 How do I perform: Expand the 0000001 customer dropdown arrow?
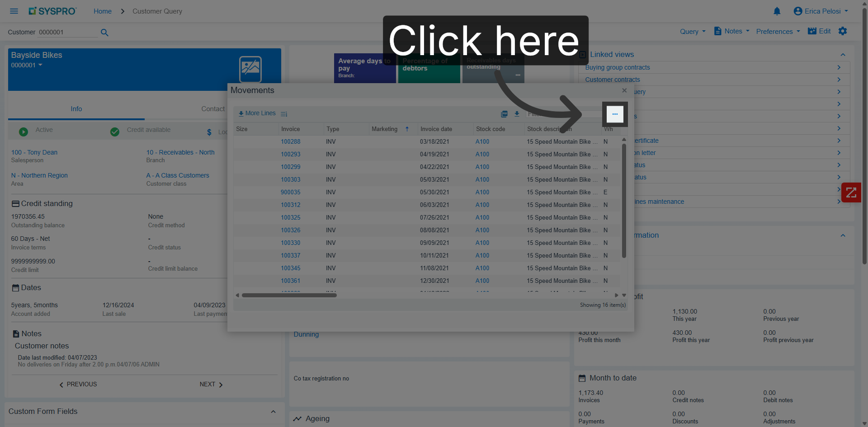click(x=40, y=65)
